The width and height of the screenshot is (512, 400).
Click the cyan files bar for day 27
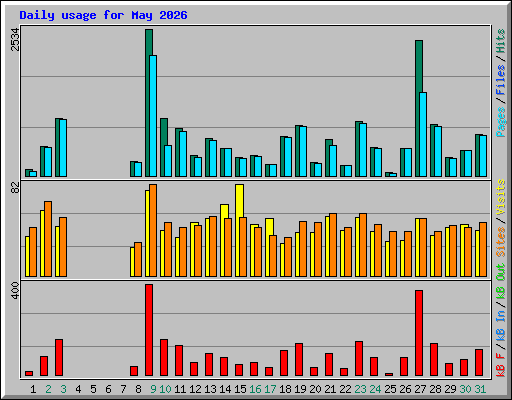pyautogui.click(x=423, y=134)
